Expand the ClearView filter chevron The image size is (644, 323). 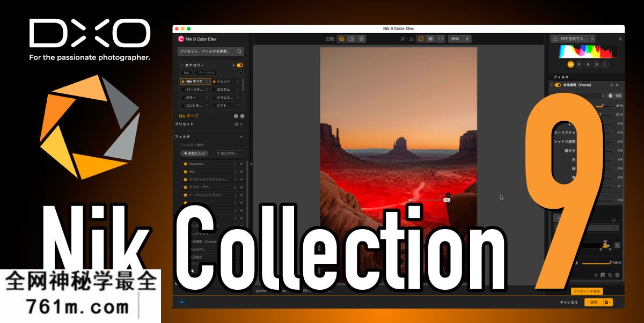[241, 164]
